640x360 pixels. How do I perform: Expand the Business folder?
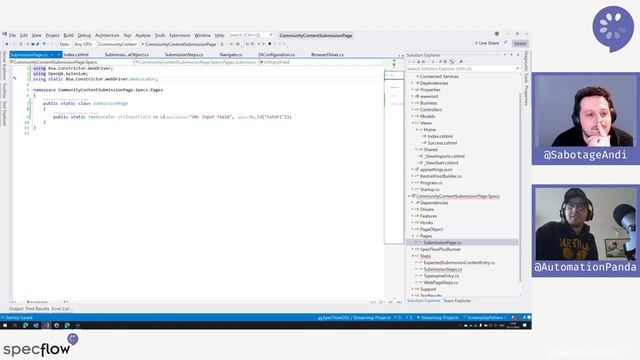pos(412,103)
